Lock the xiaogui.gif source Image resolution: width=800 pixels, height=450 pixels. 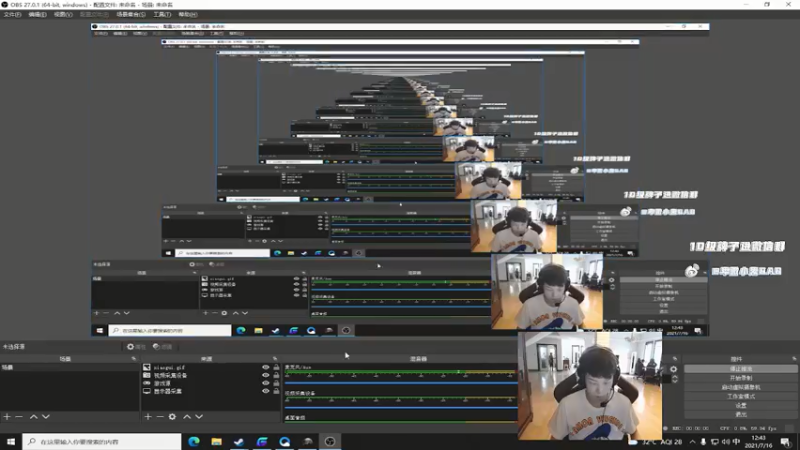[276, 367]
